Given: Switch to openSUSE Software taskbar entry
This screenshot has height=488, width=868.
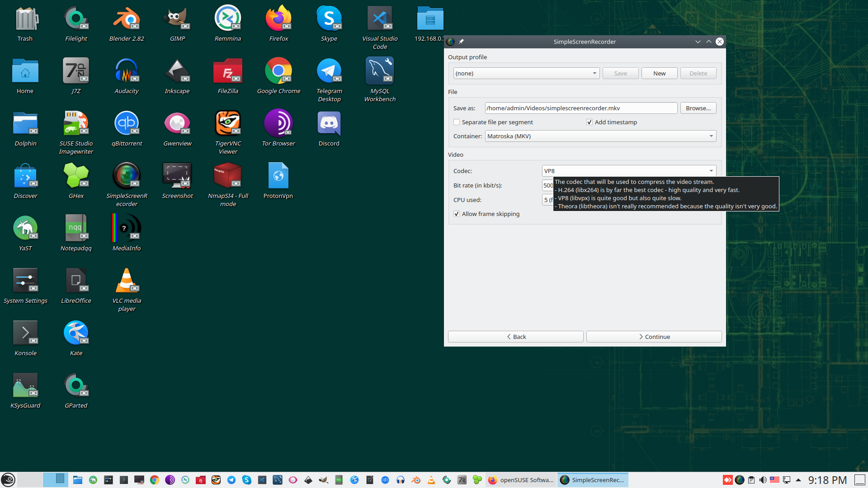Looking at the screenshot, I should tap(521, 480).
